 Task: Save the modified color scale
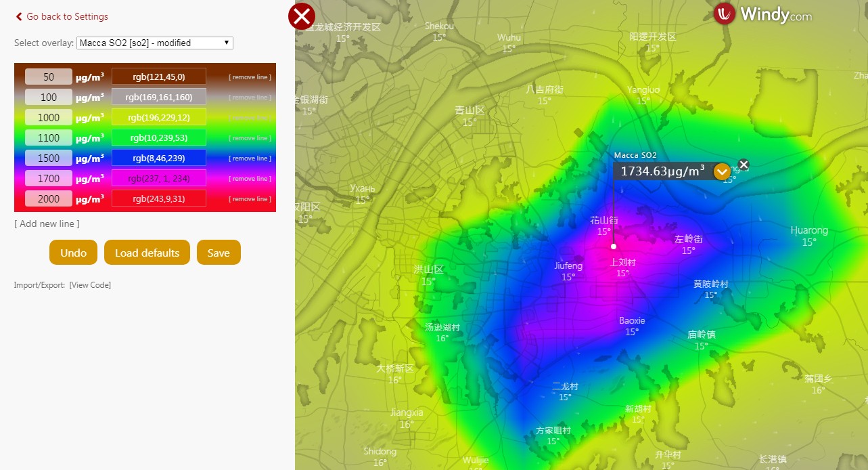point(219,253)
